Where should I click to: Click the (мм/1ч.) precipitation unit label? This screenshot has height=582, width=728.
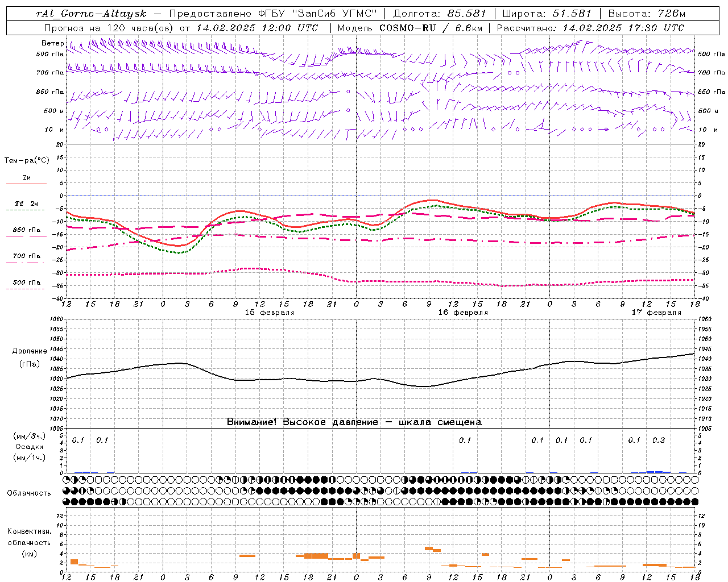(30, 458)
